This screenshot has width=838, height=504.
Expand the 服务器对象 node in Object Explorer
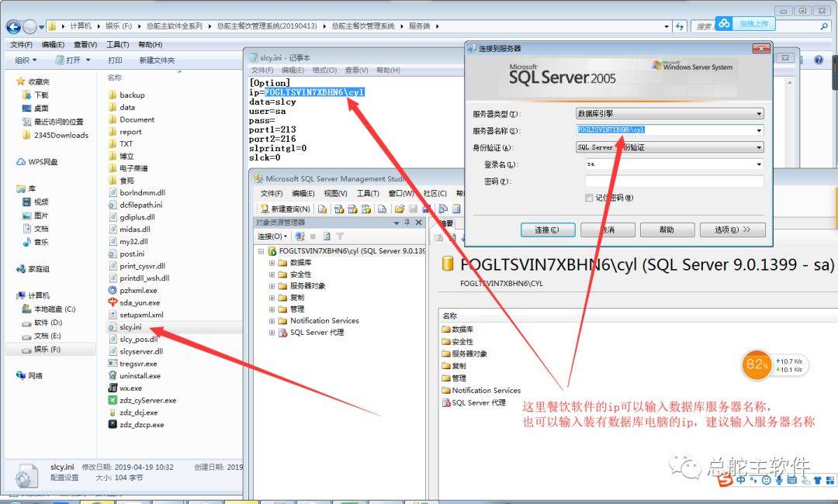(x=272, y=285)
